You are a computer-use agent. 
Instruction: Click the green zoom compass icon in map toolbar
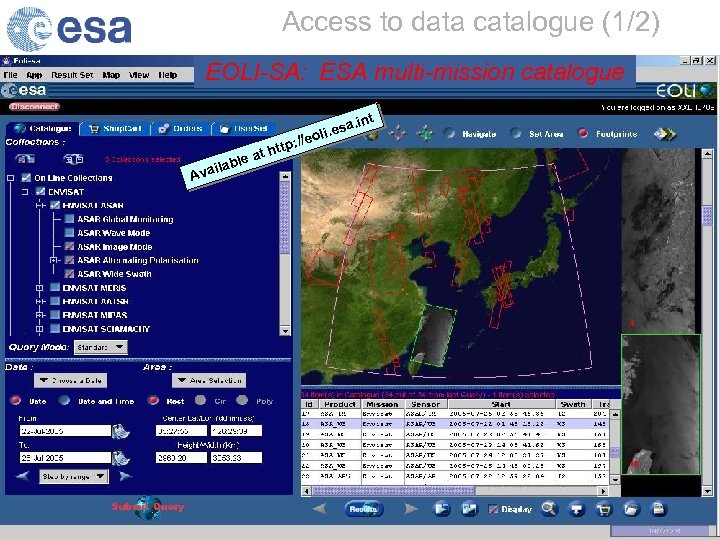pos(425,134)
